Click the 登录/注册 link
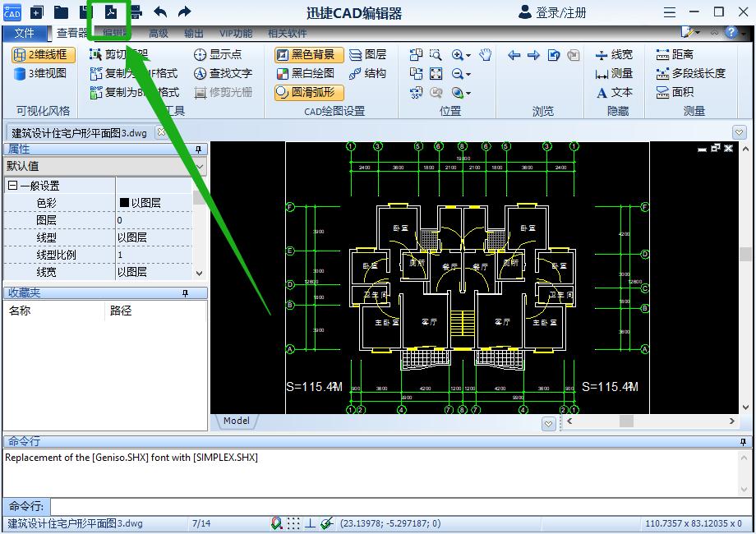 tap(560, 12)
